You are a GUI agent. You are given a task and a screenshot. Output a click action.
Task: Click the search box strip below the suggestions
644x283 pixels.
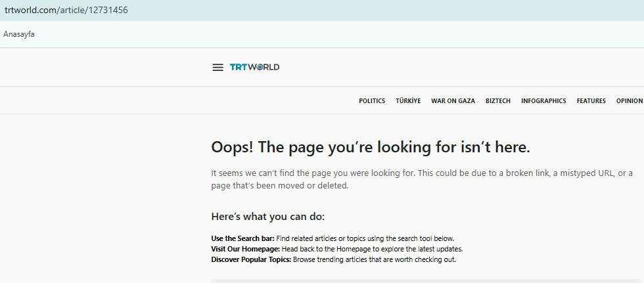tap(427, 280)
